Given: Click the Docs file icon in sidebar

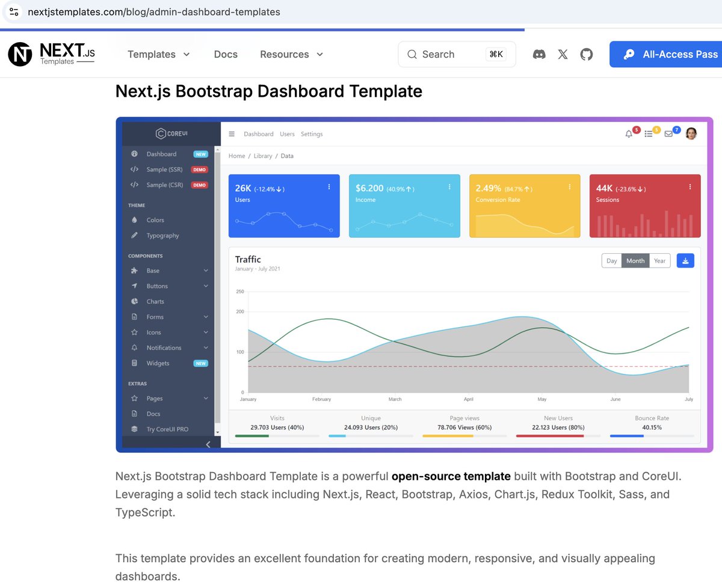Looking at the screenshot, I should 134,414.
